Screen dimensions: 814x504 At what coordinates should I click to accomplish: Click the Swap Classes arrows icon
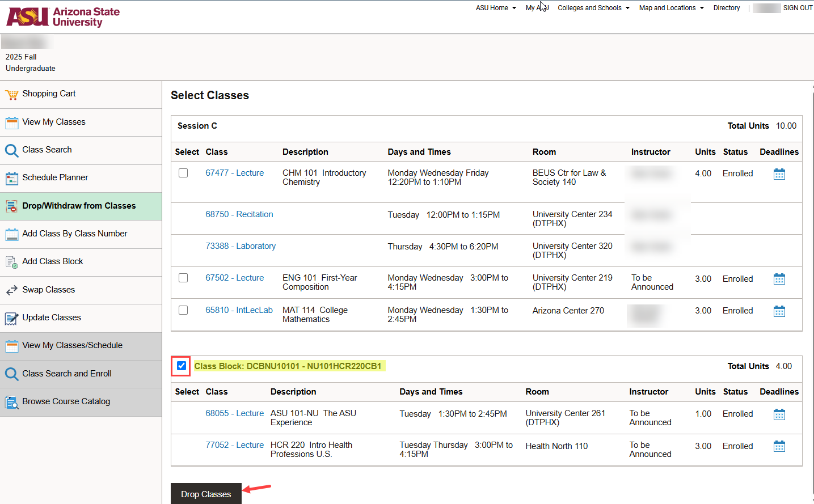coord(11,290)
